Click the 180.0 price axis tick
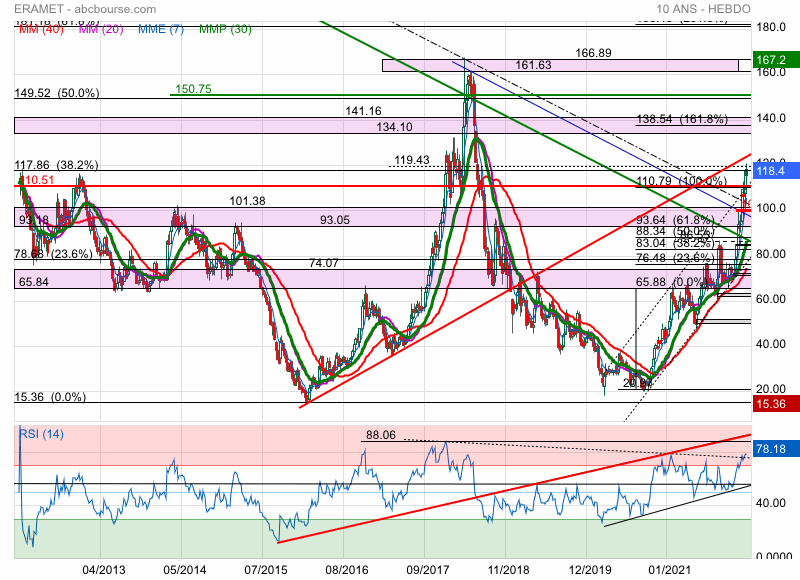 pyautogui.click(x=771, y=27)
